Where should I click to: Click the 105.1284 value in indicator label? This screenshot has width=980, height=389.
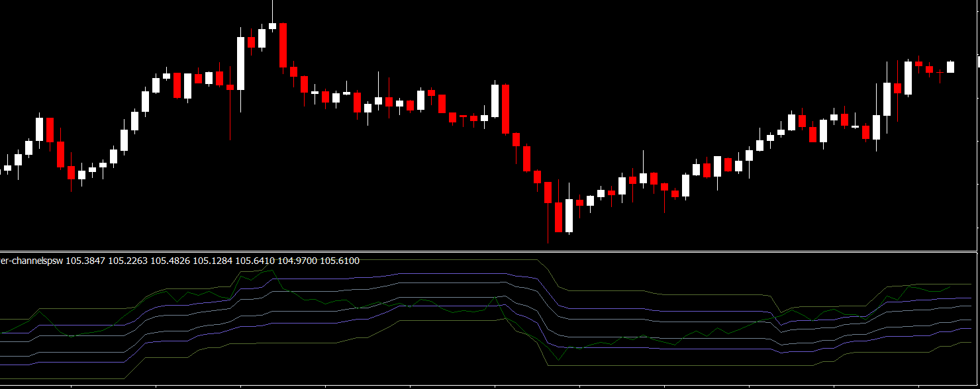(213, 261)
